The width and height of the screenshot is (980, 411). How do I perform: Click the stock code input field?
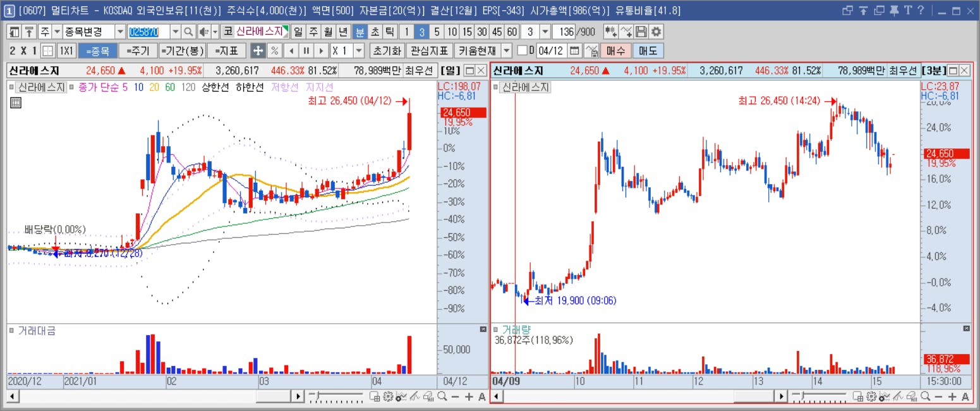click(148, 32)
